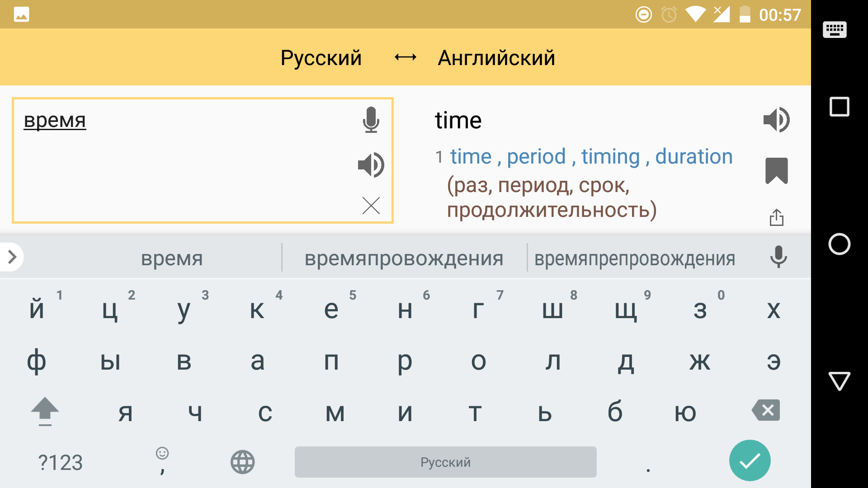Select source language Русский
This screenshot has width=868, height=488.
321,58
